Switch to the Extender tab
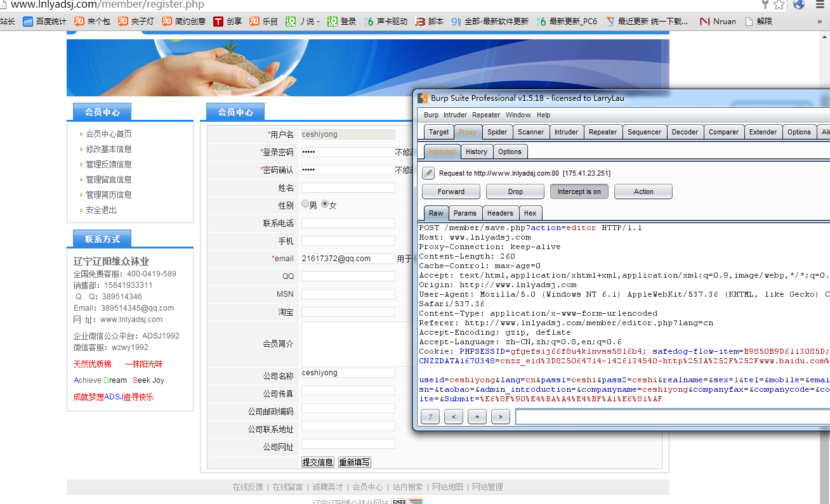 [763, 132]
